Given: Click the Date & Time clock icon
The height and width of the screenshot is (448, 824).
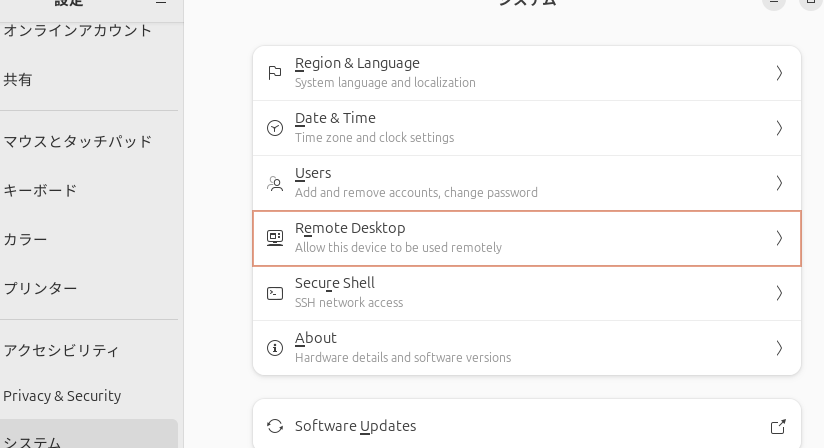Looking at the screenshot, I should click(275, 128).
